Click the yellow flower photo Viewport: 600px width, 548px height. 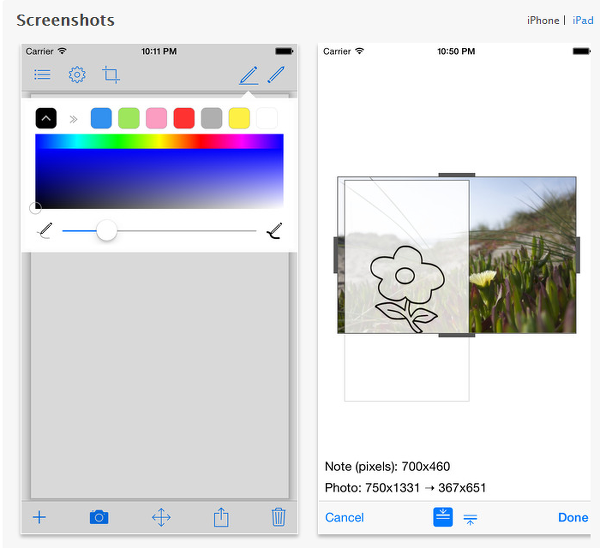click(x=483, y=277)
